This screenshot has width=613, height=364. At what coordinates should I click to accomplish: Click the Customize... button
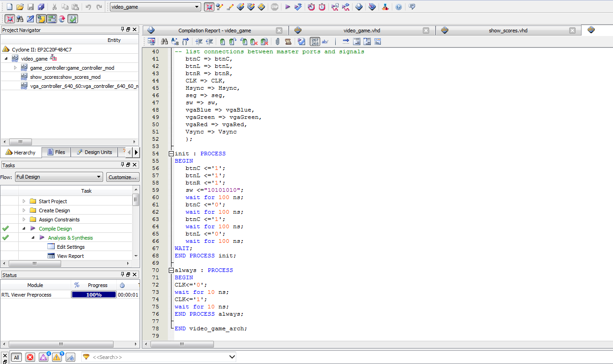(123, 177)
